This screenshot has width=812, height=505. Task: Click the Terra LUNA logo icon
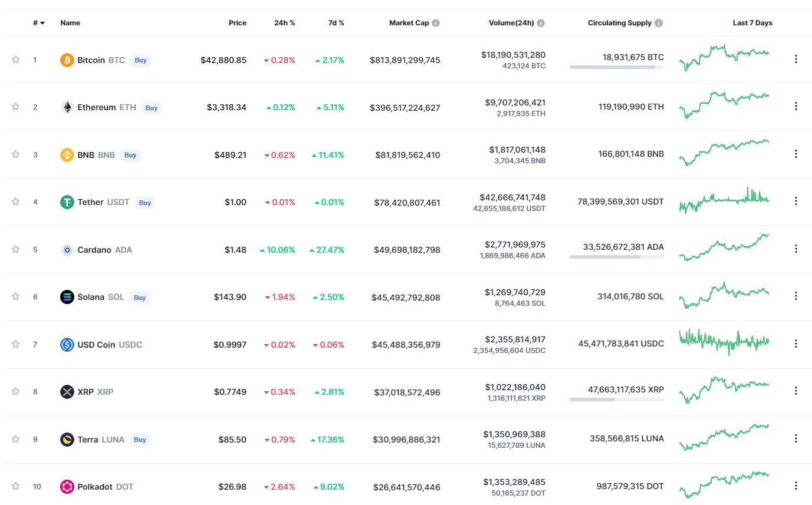pos(67,440)
